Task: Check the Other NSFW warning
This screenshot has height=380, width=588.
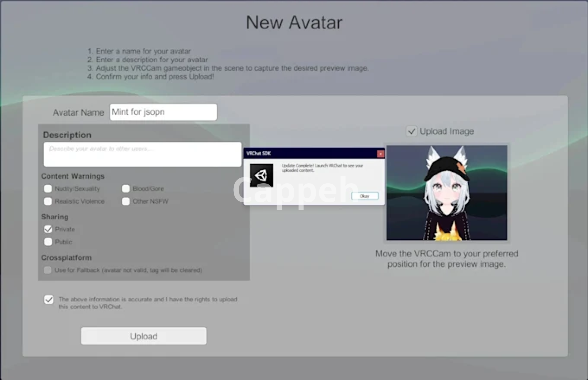Action: (x=126, y=201)
